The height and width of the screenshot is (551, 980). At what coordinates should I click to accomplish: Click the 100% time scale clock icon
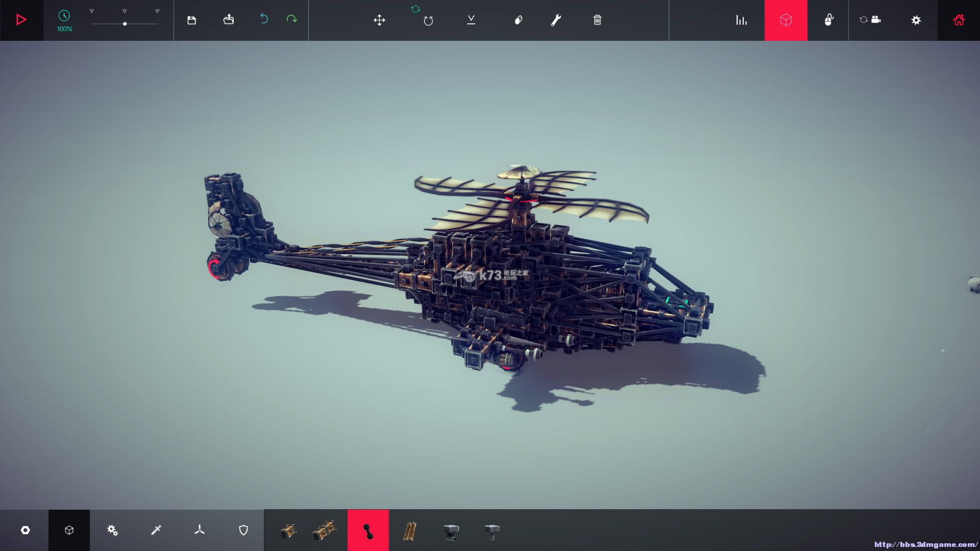[64, 16]
